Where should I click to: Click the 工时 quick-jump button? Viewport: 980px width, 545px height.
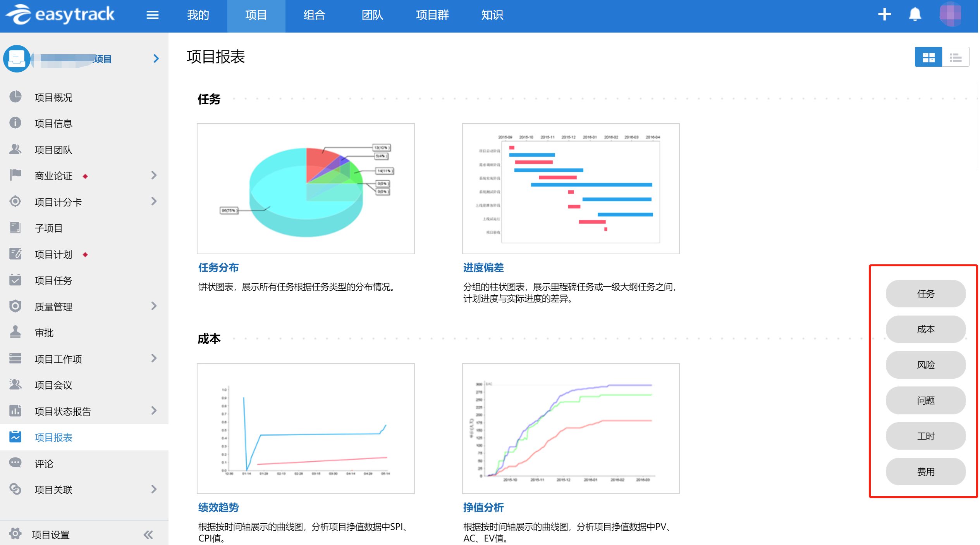pos(925,436)
